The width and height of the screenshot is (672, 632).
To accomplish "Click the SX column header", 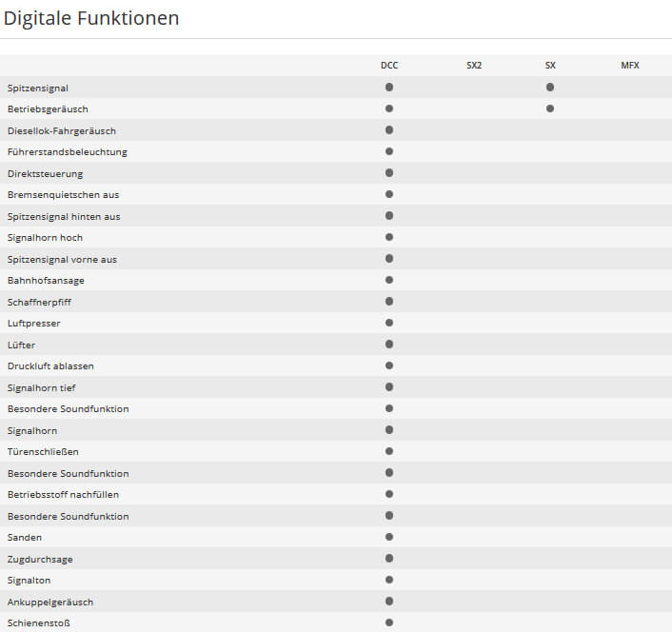I will [x=550, y=66].
